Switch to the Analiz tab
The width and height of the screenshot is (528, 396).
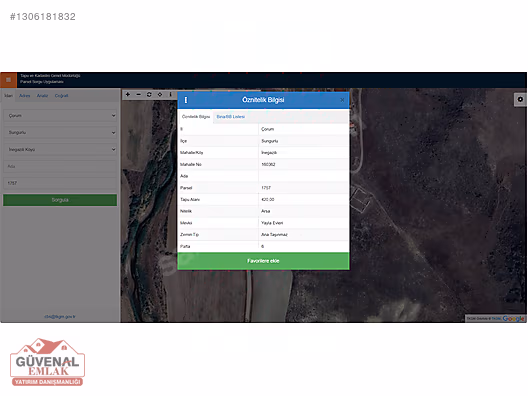pyautogui.click(x=42, y=96)
